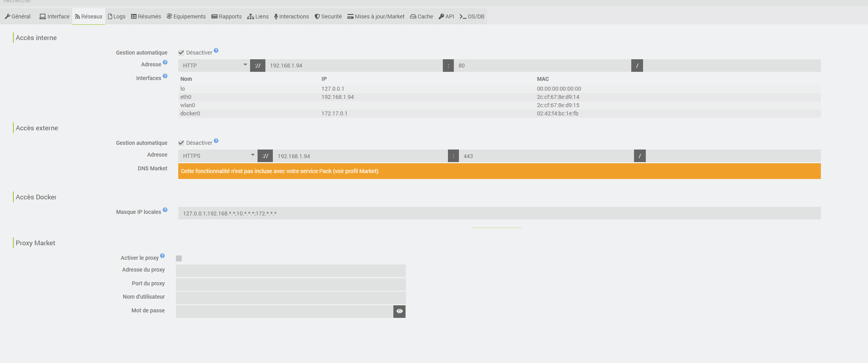Click the proxy Nom d'utilisateur field
Screen dimensions: 868x363
coord(291,298)
